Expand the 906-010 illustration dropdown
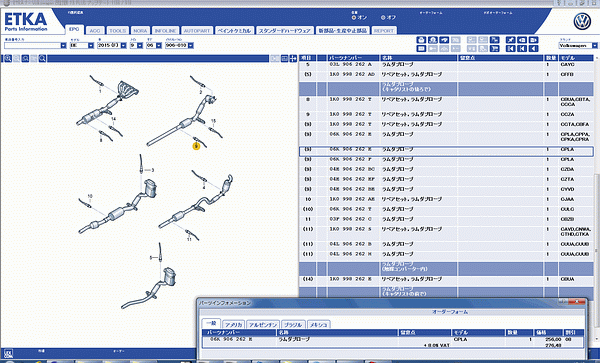 (x=179, y=46)
